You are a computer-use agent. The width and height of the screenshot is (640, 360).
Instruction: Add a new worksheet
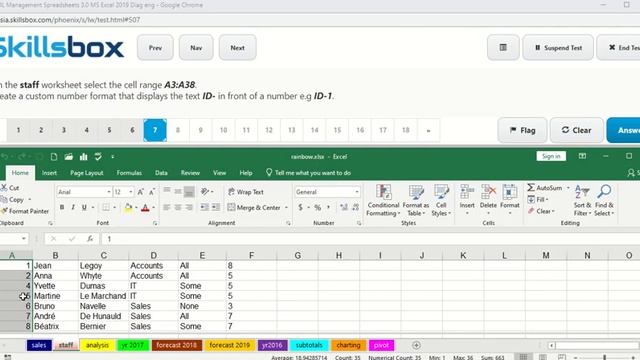pyautogui.click(x=416, y=345)
